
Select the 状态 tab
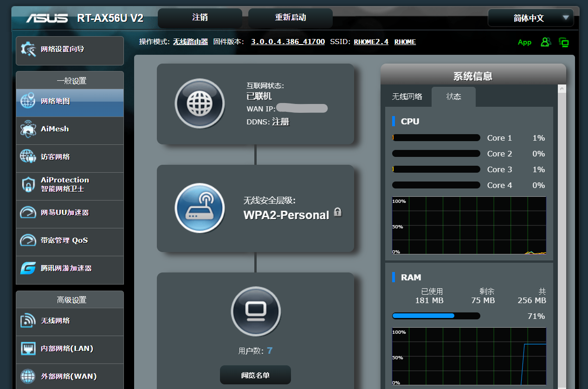453,97
